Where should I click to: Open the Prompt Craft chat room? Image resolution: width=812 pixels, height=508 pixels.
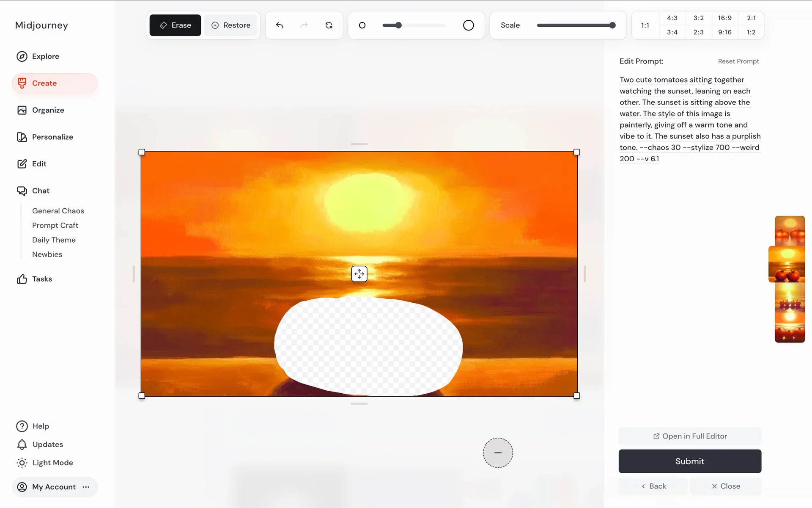point(55,225)
